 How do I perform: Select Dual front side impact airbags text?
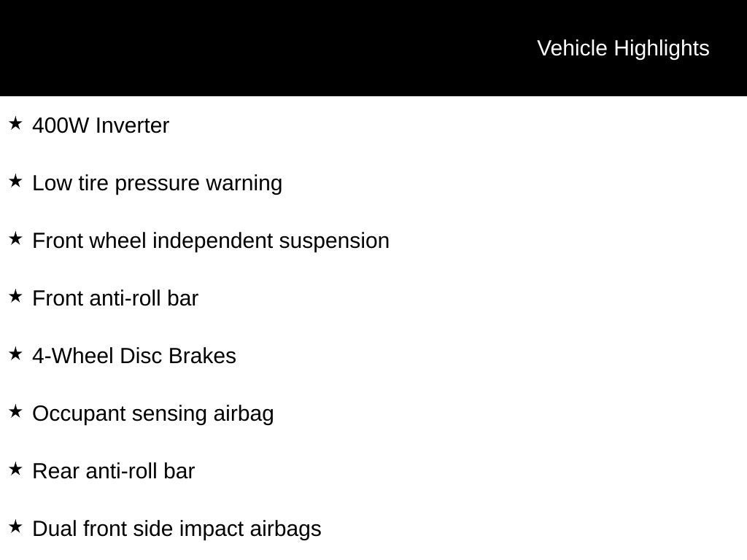click(x=177, y=529)
